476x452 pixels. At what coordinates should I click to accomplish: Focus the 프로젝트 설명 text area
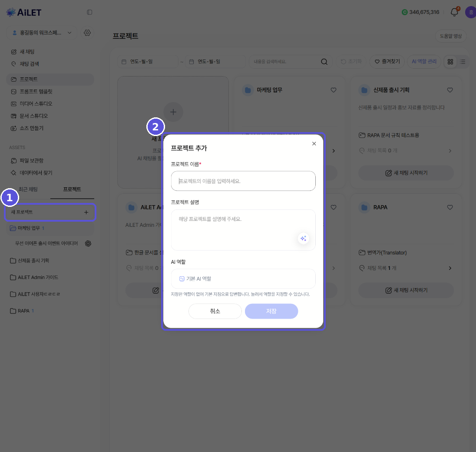243,230
